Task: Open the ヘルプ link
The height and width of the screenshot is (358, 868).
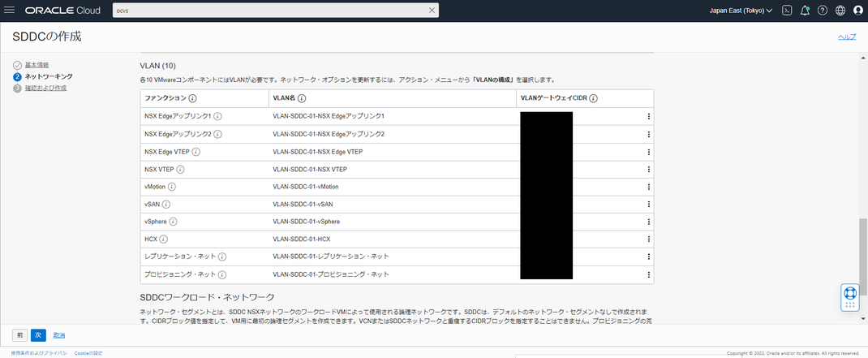Action: (847, 37)
